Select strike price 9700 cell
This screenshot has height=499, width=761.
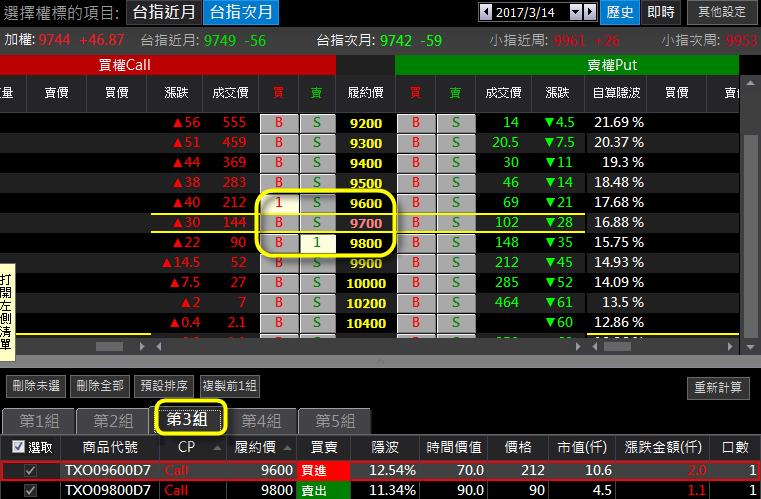[x=366, y=223]
